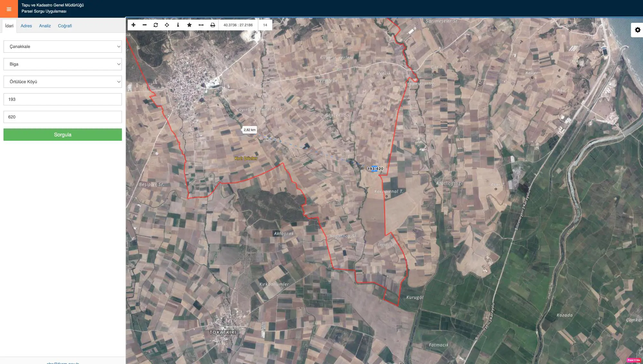Select the info tool icon
Image resolution: width=643 pixels, height=364 pixels.
(178, 25)
